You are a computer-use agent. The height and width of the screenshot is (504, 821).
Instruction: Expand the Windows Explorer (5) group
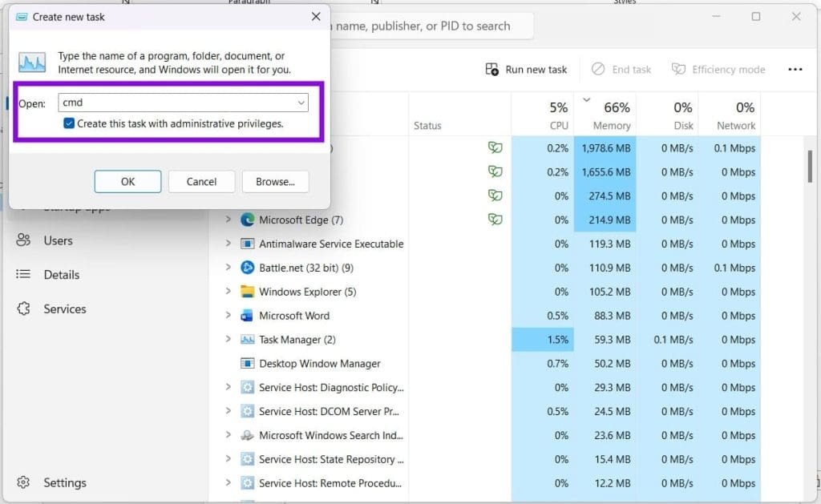coord(228,291)
